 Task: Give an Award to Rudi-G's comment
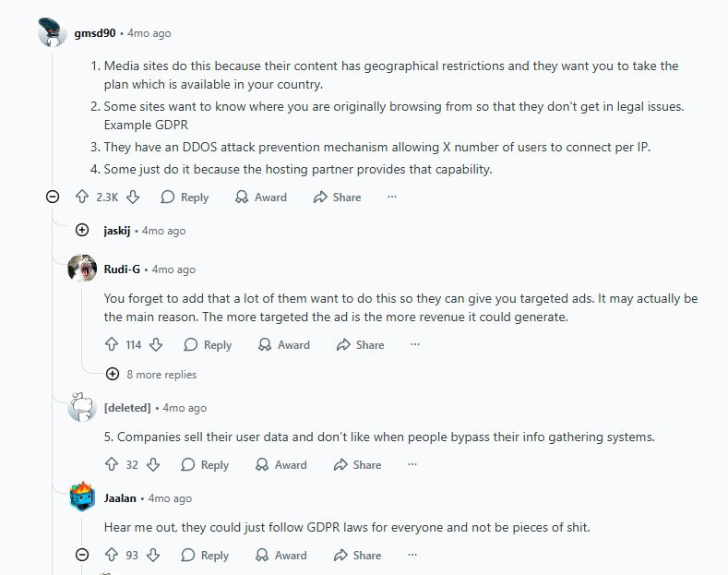tap(284, 344)
